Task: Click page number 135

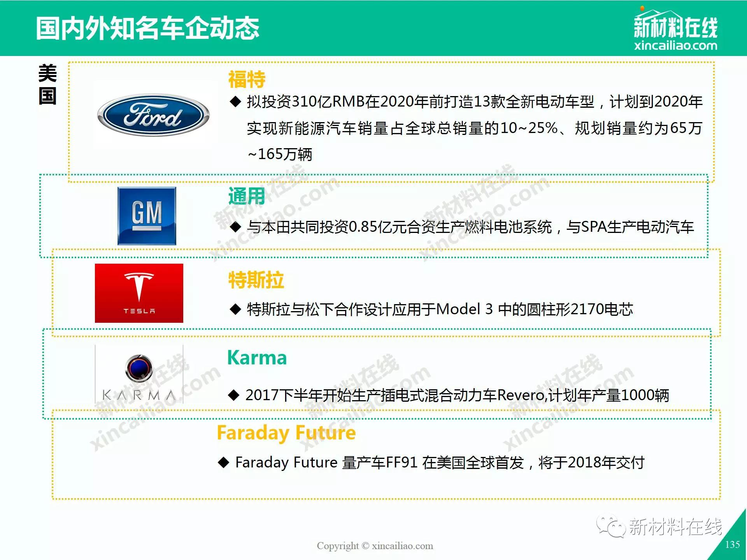Action: (x=732, y=544)
